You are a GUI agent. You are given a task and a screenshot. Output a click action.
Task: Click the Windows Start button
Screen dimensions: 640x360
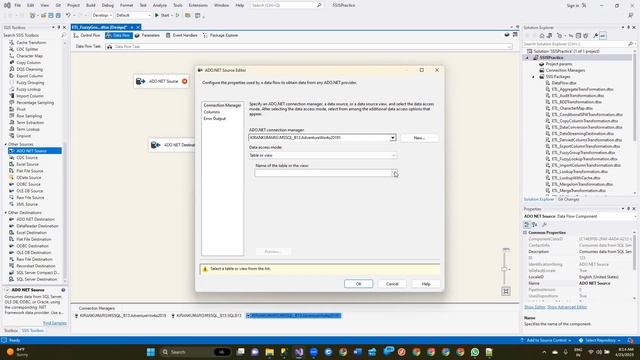click(151, 352)
